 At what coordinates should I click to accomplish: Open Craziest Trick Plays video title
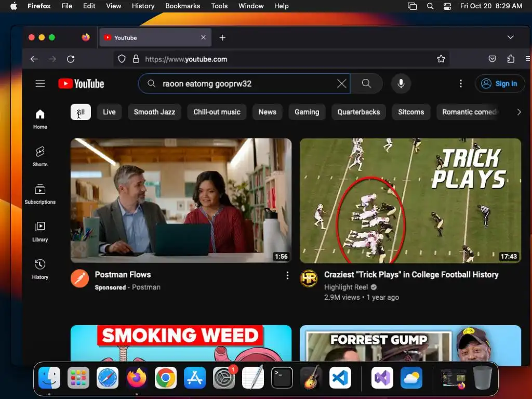tap(411, 274)
